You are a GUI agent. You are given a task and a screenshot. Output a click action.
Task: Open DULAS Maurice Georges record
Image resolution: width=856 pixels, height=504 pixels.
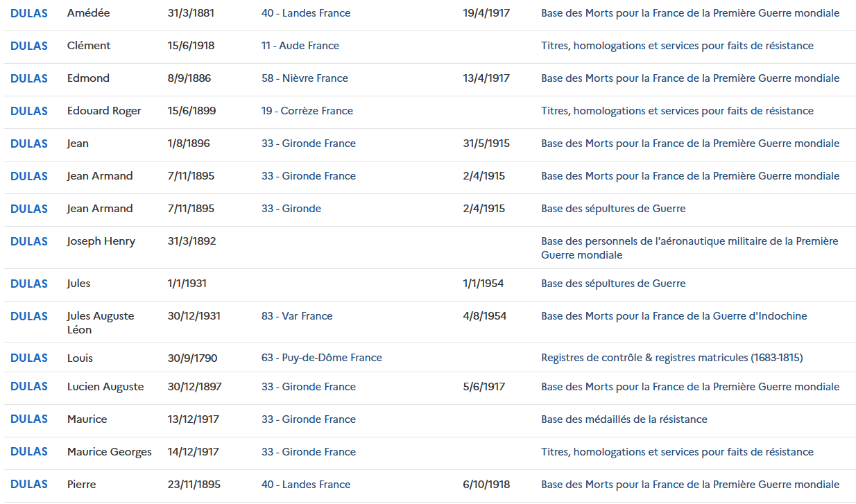[29, 452]
